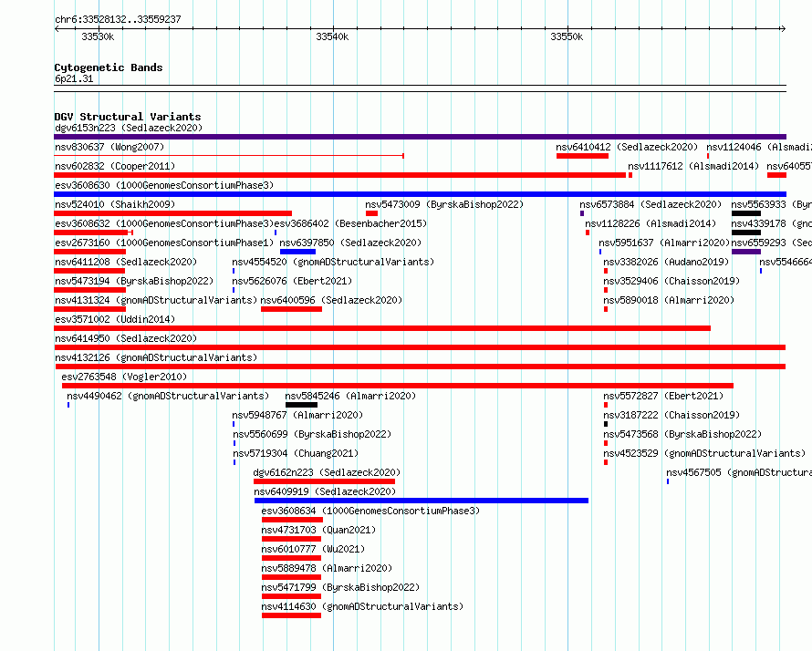
Task: Open nsv4131324 (gnomADStructuralVariants) label
Action: click(x=156, y=300)
